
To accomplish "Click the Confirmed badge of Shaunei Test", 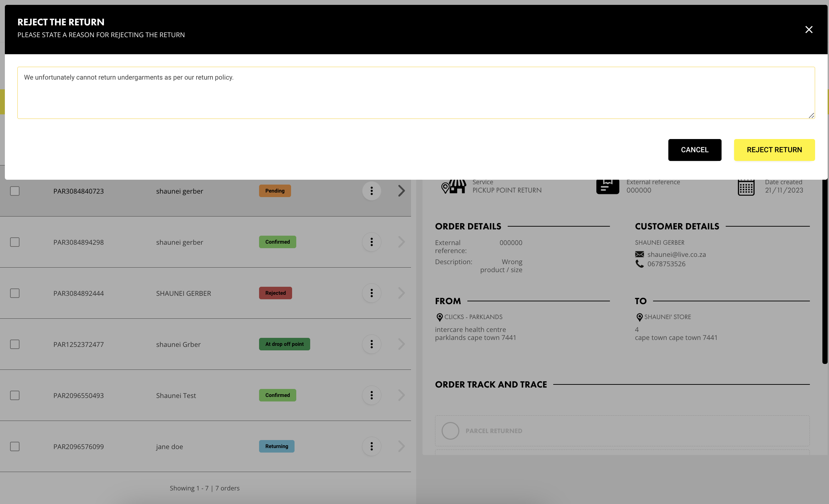I will click(x=277, y=395).
